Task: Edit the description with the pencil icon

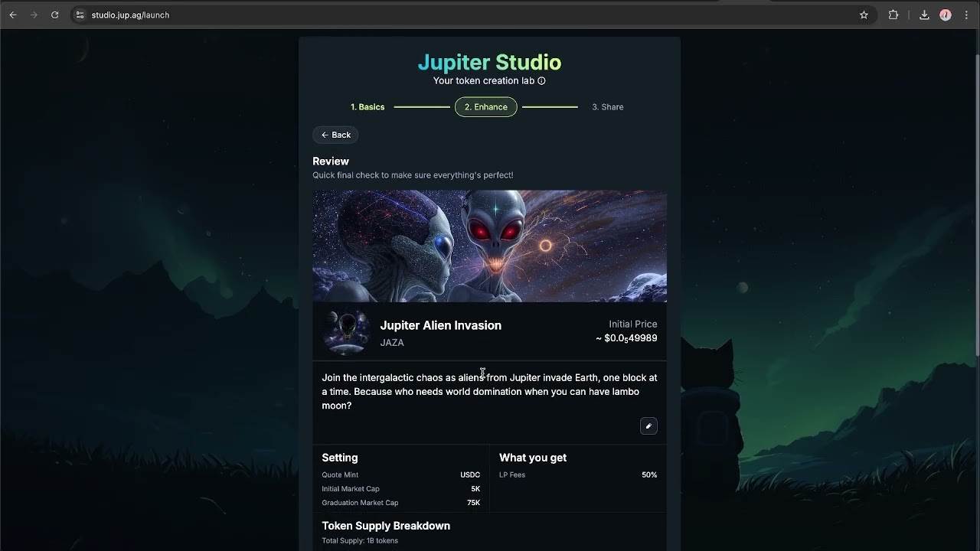Action: (648, 426)
